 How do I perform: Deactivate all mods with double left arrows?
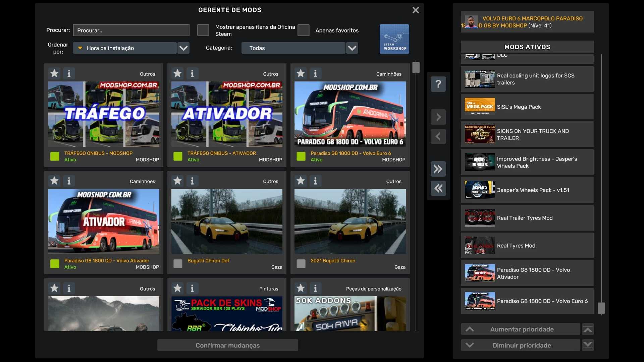tap(438, 188)
